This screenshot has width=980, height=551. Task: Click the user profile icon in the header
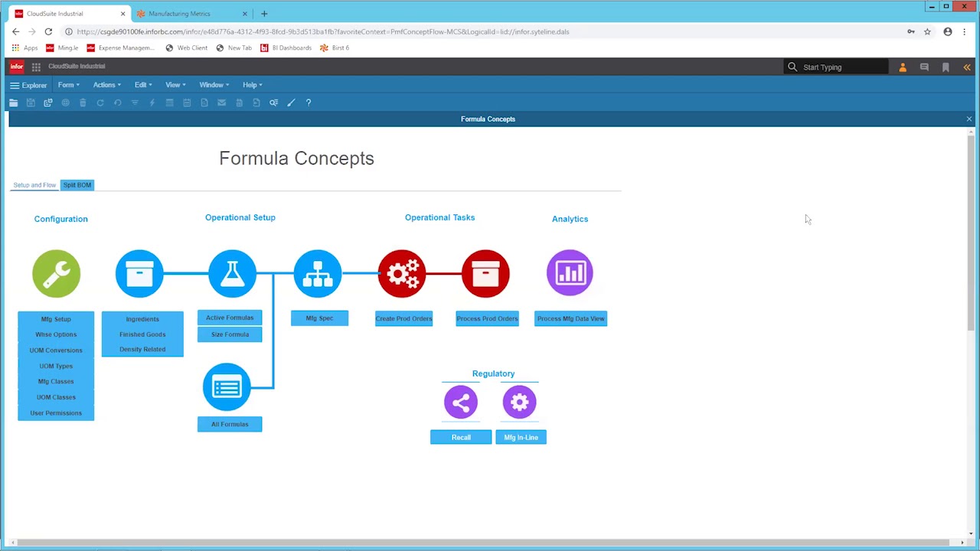pos(903,67)
